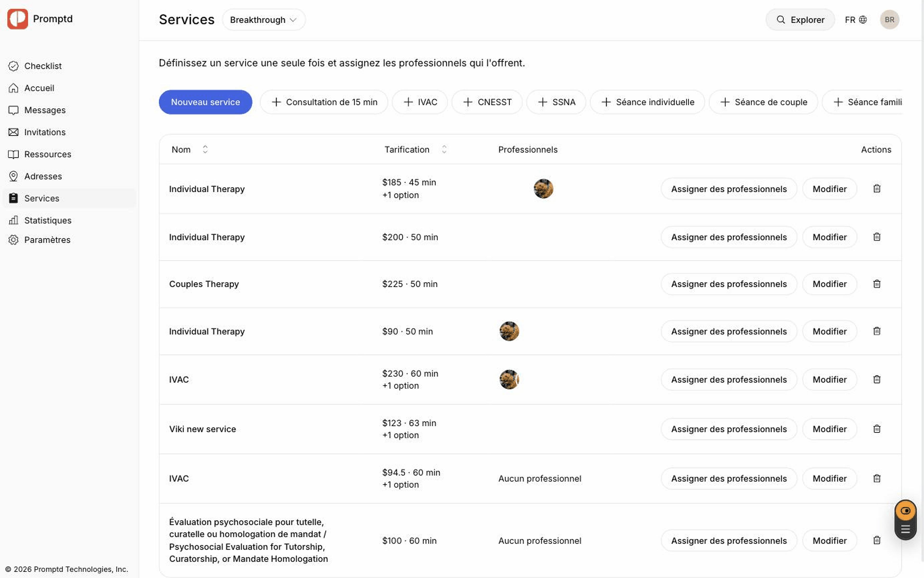The width and height of the screenshot is (924, 578).
Task: Open the Explorer search button
Action: coord(800,20)
